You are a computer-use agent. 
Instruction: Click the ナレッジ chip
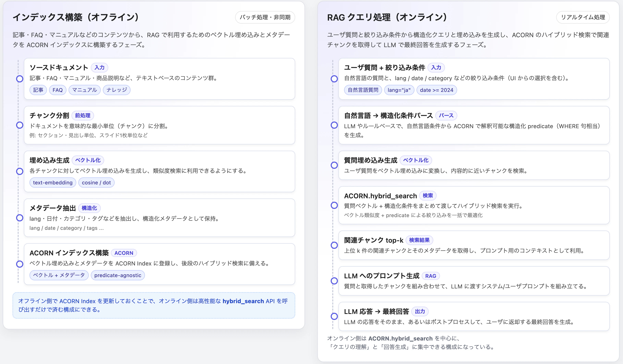pyautogui.click(x=117, y=90)
